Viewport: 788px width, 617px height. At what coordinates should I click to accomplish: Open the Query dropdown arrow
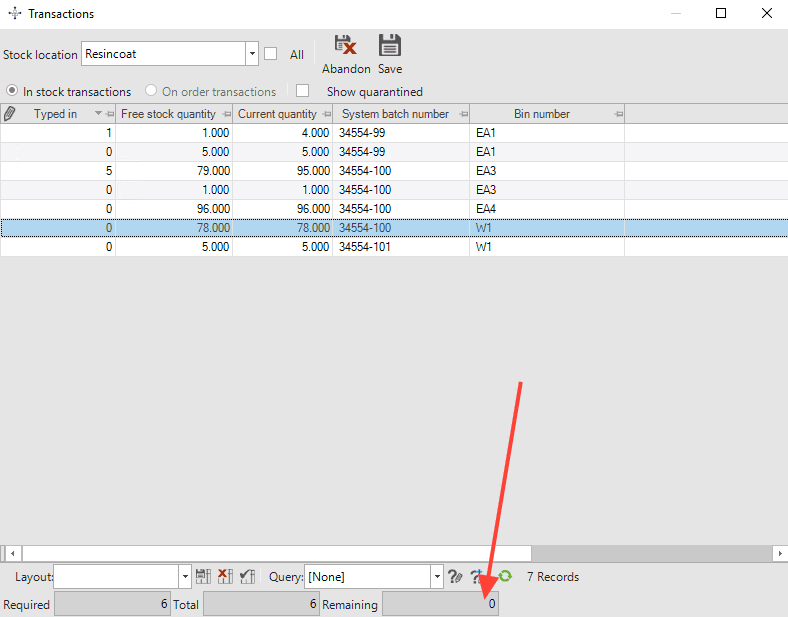coord(437,576)
